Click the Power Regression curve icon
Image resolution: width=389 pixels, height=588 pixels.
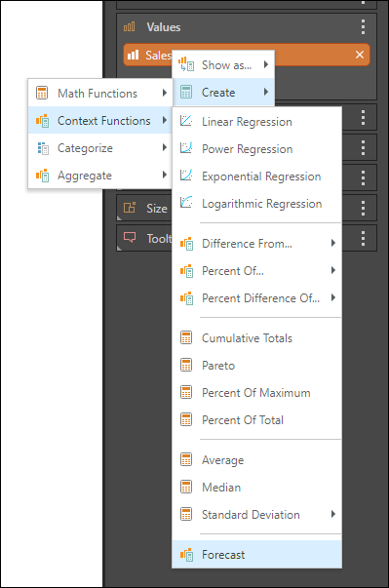(186, 148)
